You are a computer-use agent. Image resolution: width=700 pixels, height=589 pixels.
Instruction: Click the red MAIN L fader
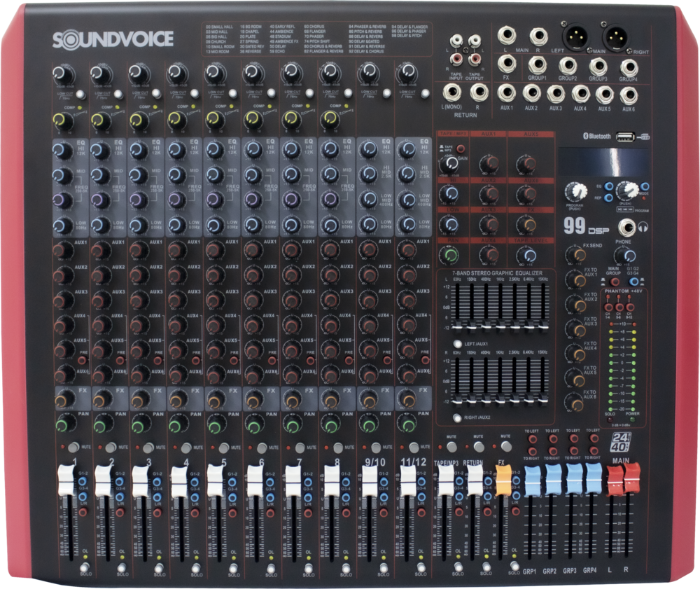pos(615,480)
